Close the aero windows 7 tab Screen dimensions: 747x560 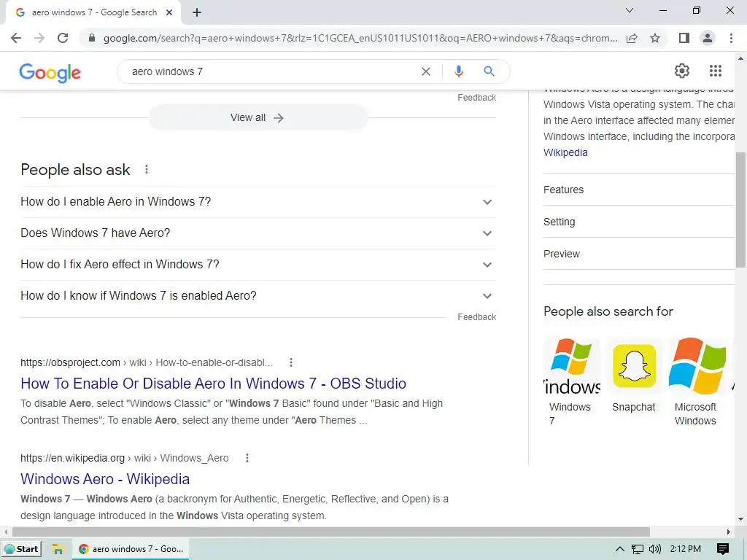click(x=169, y=12)
